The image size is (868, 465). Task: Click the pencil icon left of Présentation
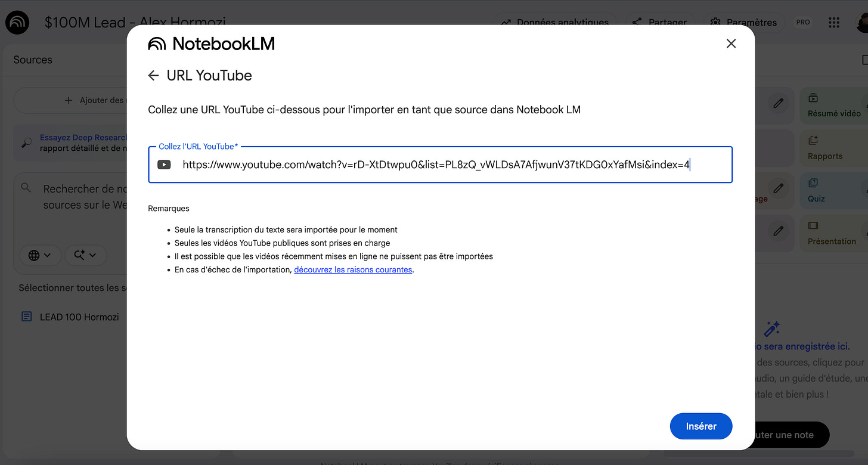778,231
